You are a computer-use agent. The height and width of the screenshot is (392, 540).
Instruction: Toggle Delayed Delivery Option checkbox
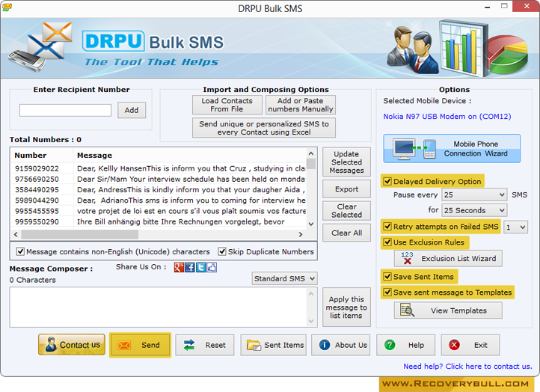tap(387, 181)
